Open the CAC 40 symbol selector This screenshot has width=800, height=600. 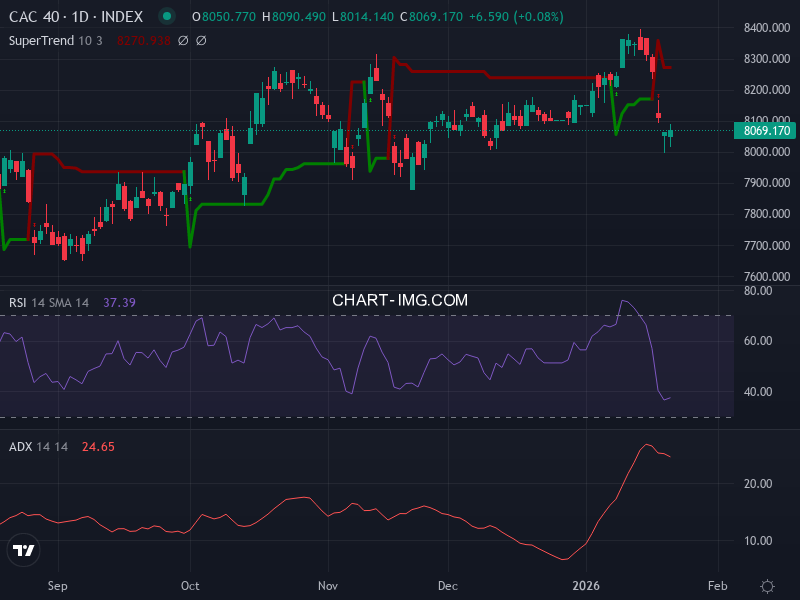[35, 16]
